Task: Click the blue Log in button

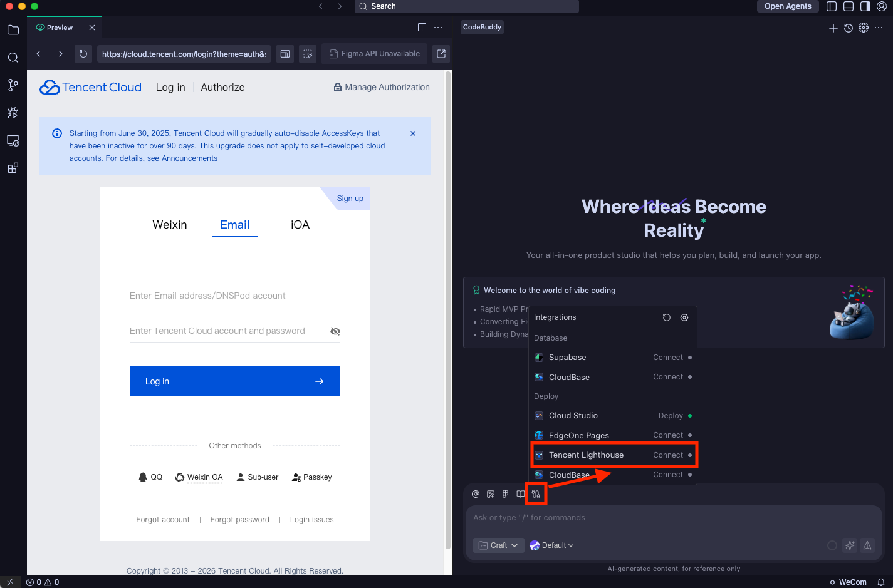Action: (235, 381)
